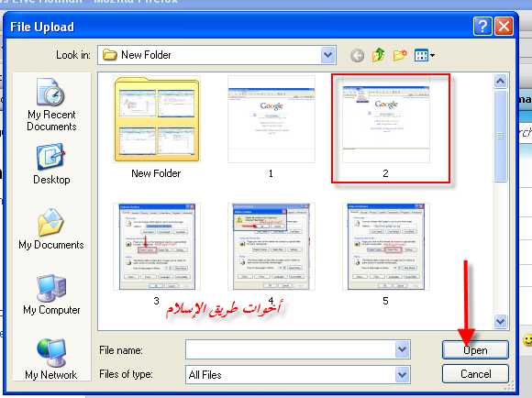Expand the Files of type dropdown
This screenshot has height=398, width=532.
[403, 374]
